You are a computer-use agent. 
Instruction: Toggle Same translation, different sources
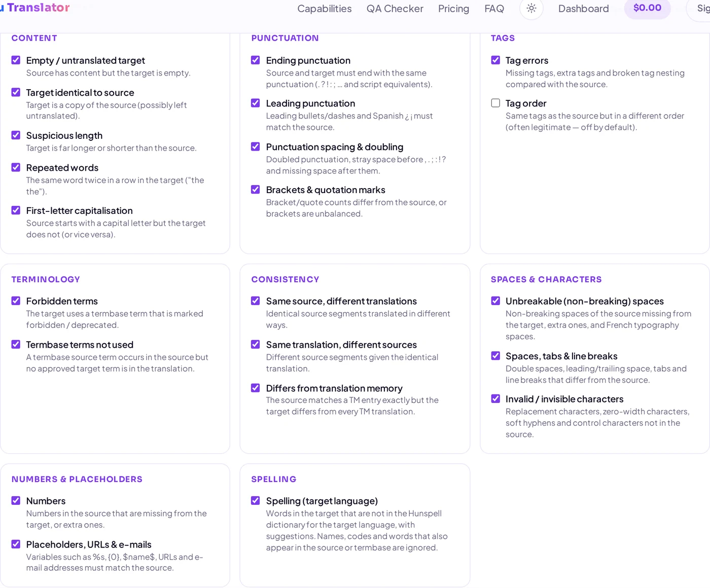256,344
